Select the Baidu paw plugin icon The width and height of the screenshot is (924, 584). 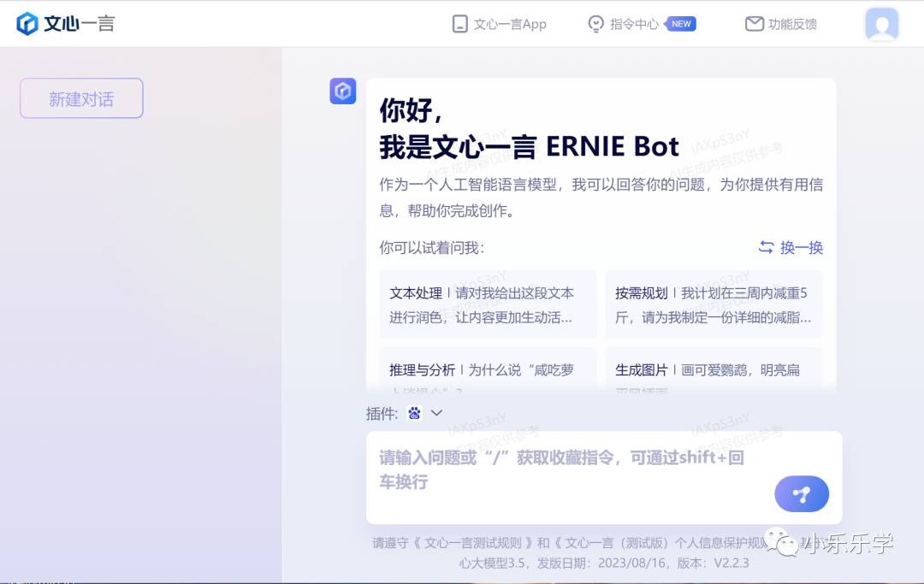[x=415, y=413]
